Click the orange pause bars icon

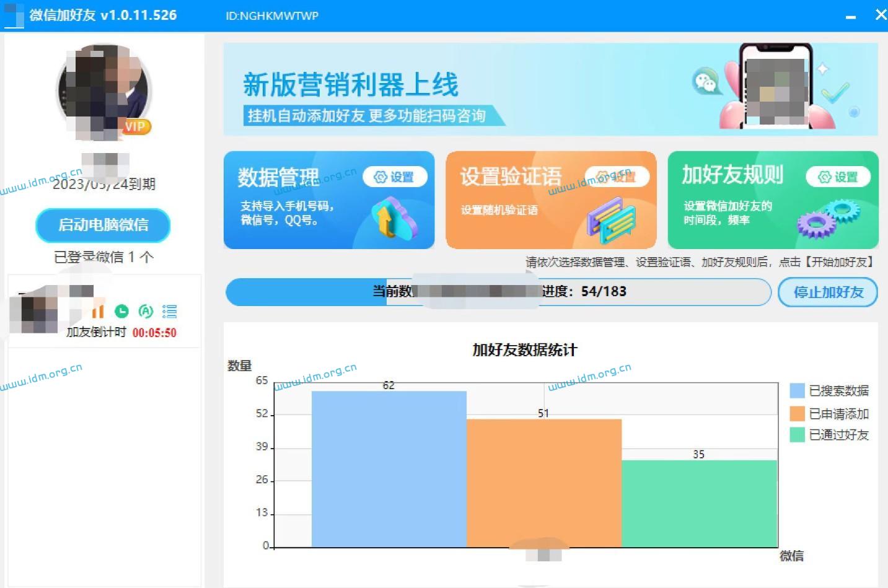pyautogui.click(x=98, y=311)
